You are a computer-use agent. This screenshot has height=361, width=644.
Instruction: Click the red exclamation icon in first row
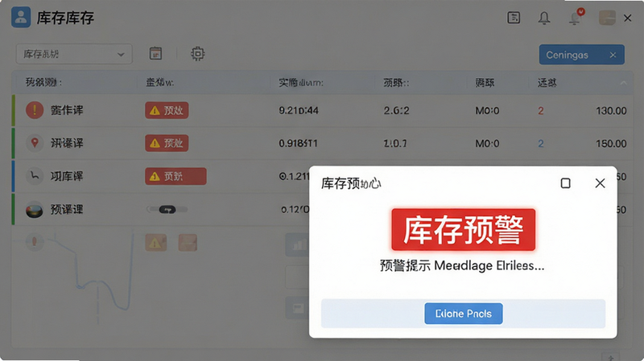[35, 110]
